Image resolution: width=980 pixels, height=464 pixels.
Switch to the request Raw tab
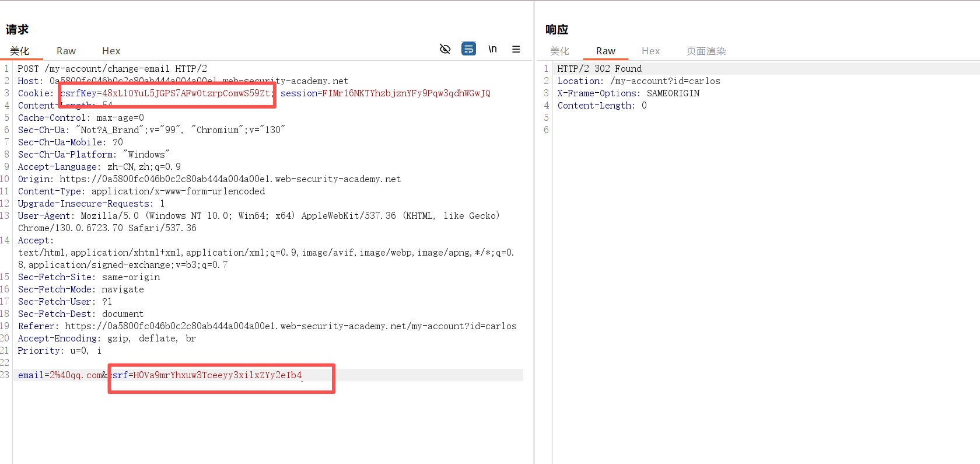pyautogui.click(x=66, y=51)
